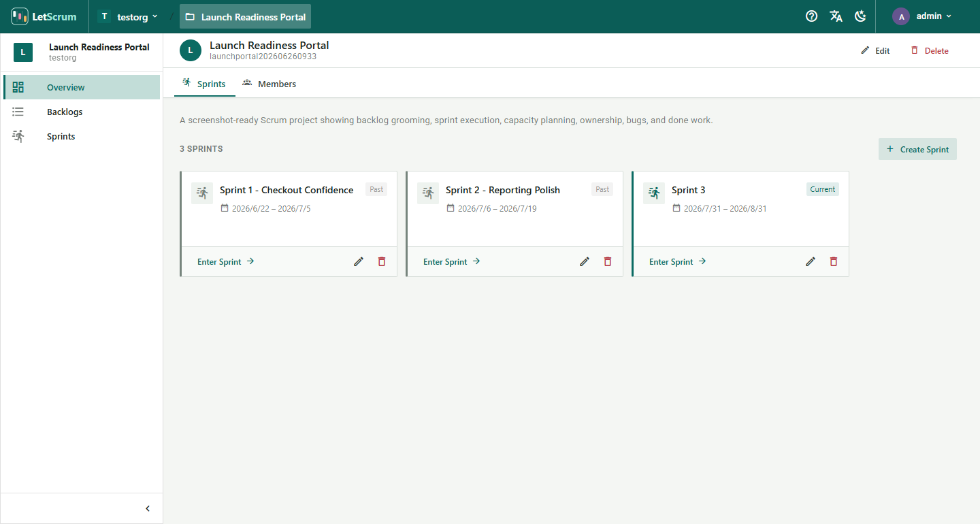Delete Sprint 2 with trash icon

tap(608, 261)
